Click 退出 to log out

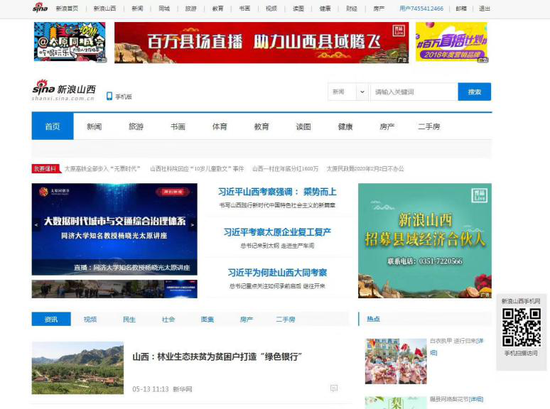coord(484,8)
